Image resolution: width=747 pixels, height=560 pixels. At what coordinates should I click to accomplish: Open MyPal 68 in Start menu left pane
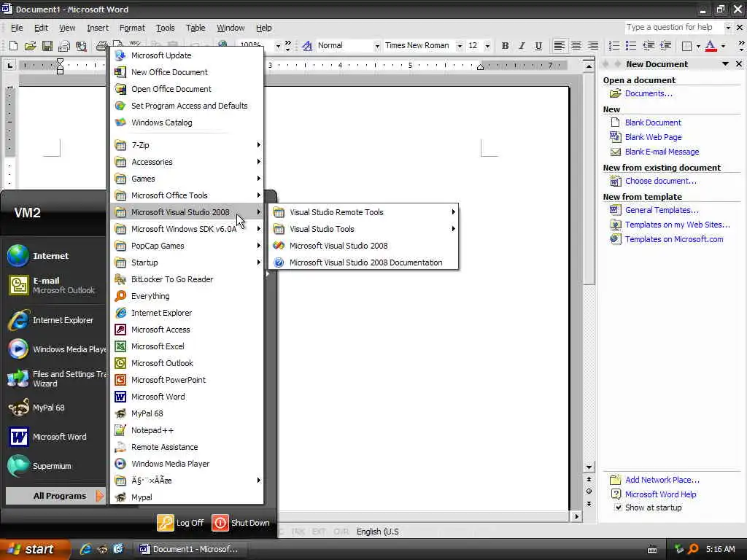(x=55, y=408)
